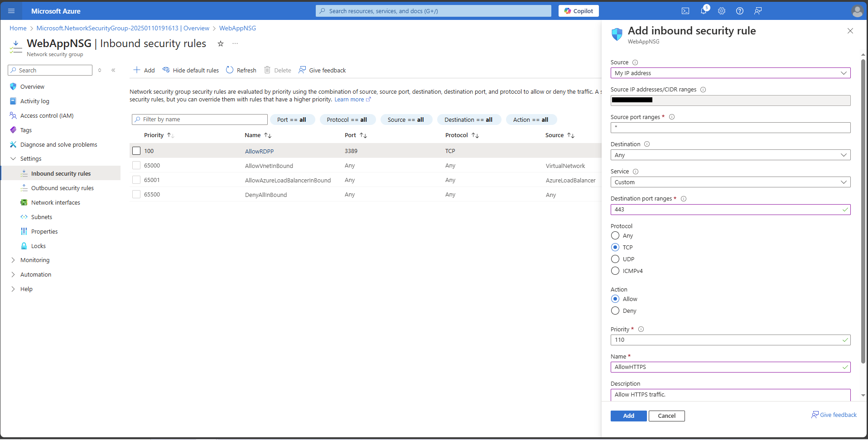Open Access control (IAM)
The height and width of the screenshot is (440, 868).
[47, 115]
